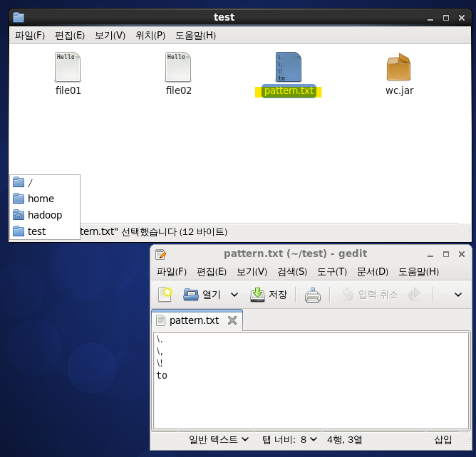The width and height of the screenshot is (476, 457).
Task: Click the gedit notepad icon in titlebar
Action: point(160,254)
